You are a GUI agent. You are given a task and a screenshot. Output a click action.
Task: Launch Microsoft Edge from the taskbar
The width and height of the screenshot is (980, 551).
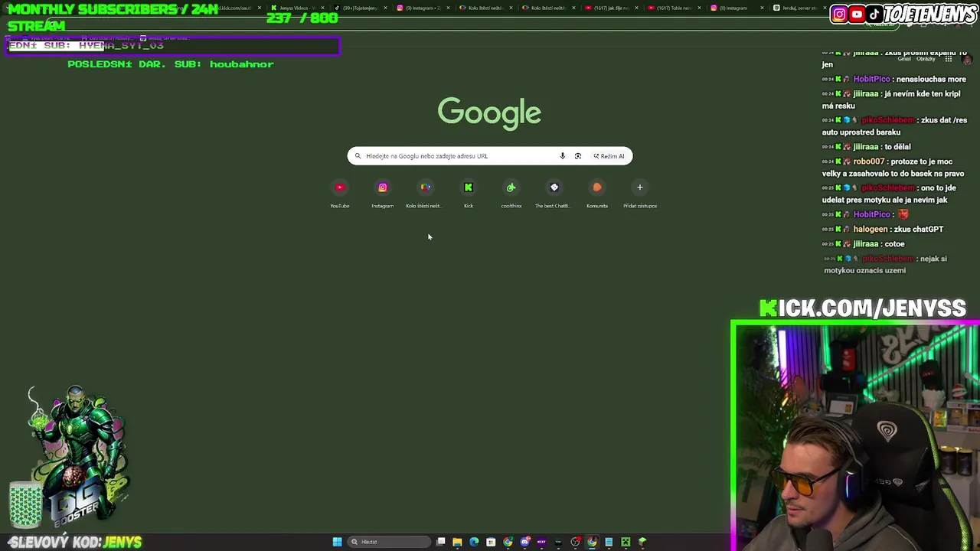[474, 542]
